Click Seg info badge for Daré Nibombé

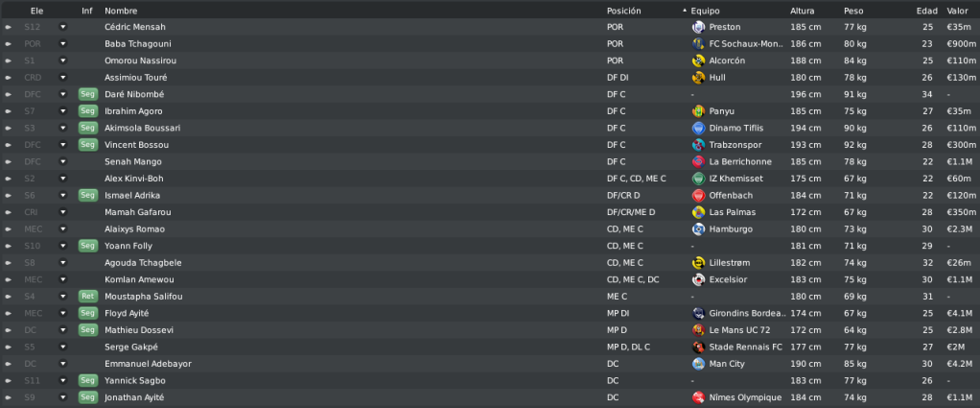pos(88,94)
